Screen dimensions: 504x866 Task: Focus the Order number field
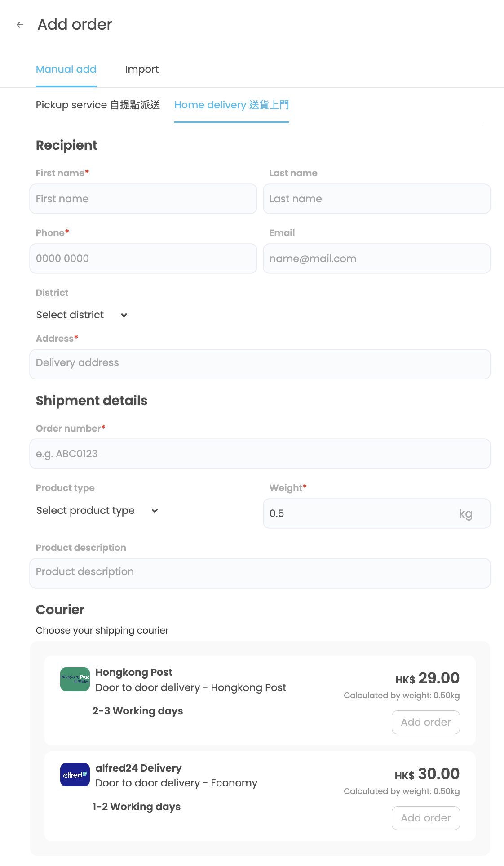(260, 454)
